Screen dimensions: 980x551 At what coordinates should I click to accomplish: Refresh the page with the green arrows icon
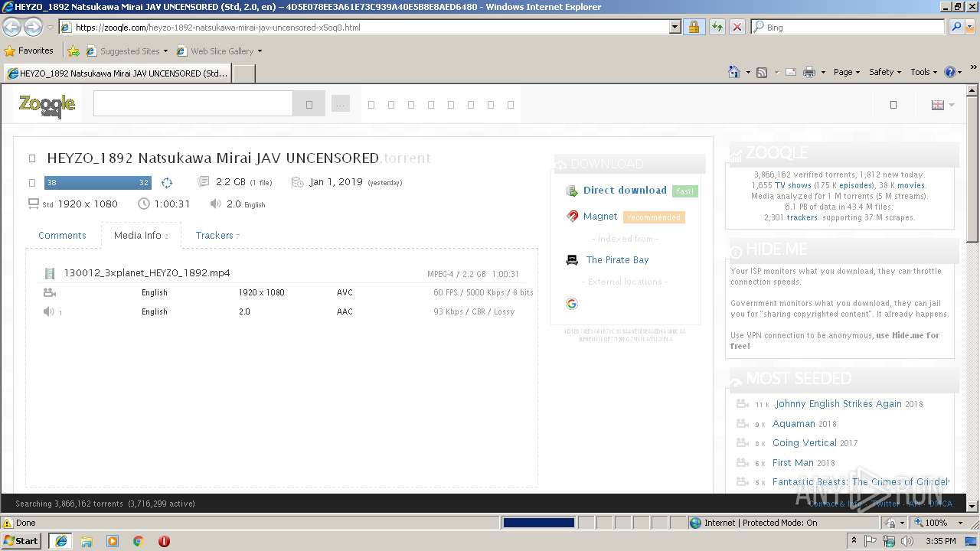717,27
